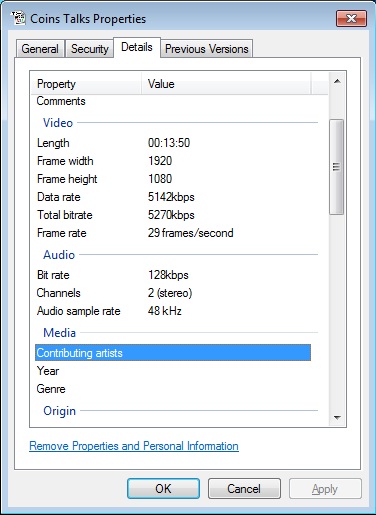
Task: Click the Apply button
Action: (x=325, y=489)
